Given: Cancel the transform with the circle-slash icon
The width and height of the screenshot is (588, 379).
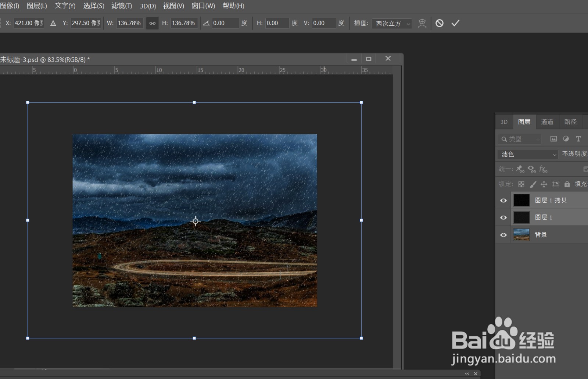Looking at the screenshot, I should (x=440, y=23).
